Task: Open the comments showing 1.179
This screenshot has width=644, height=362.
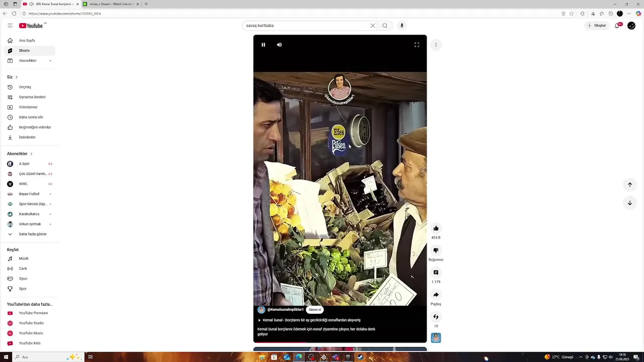Action: point(436,273)
